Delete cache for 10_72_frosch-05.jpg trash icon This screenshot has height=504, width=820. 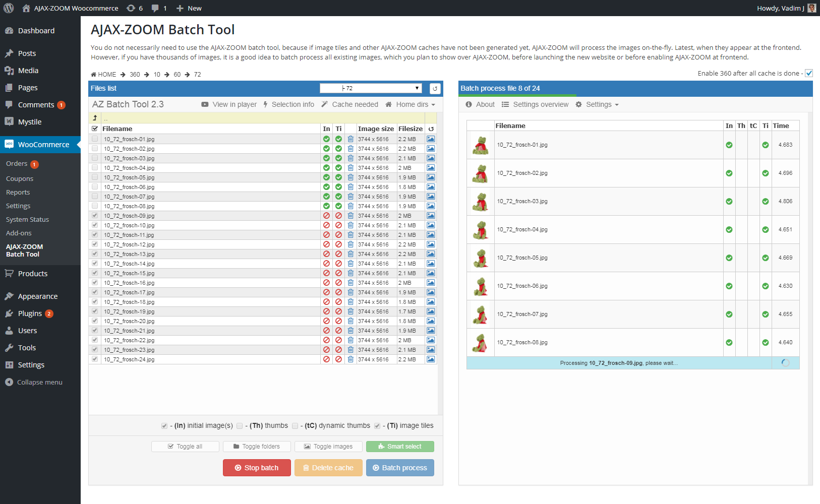point(350,177)
